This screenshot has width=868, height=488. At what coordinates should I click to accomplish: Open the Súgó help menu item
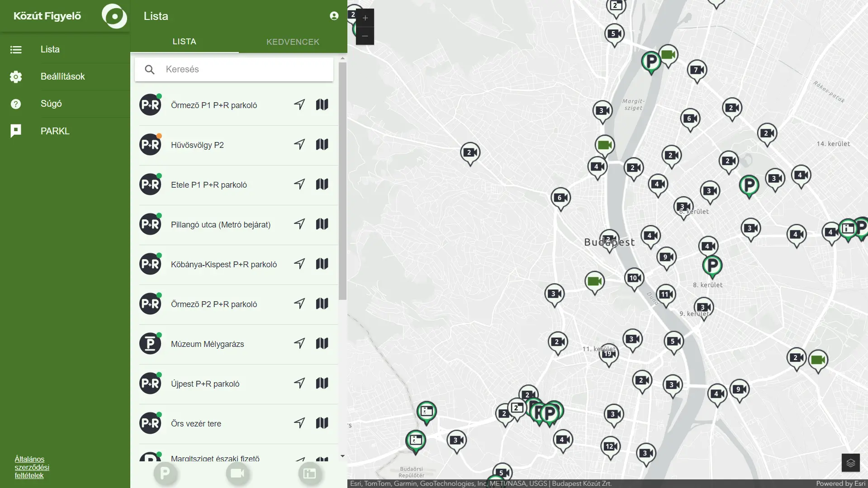[x=51, y=104]
